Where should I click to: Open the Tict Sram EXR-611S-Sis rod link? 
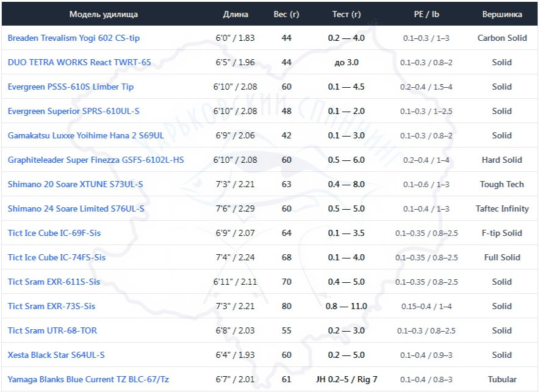tap(54, 282)
